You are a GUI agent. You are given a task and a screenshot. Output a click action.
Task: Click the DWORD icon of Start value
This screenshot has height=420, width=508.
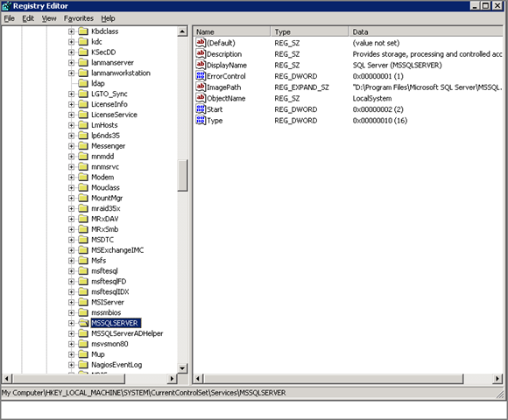(201, 109)
